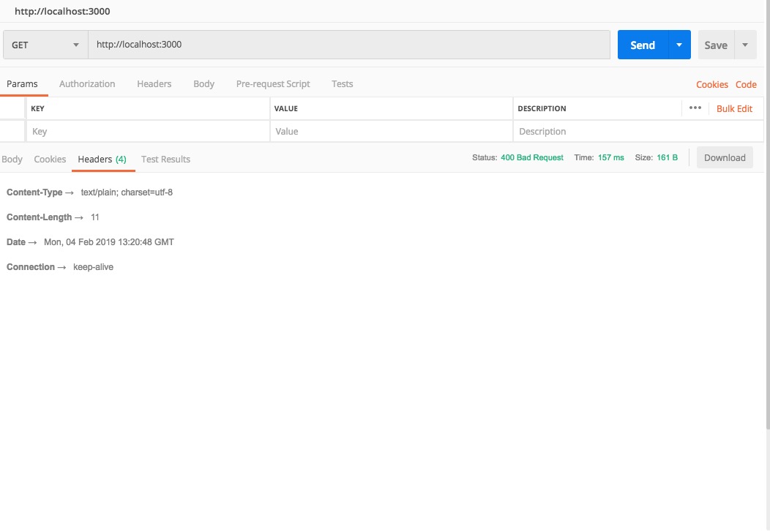Viewport: 770px width, 532px height.
Task: Expand the Save button dropdown arrow
Action: pyautogui.click(x=745, y=45)
